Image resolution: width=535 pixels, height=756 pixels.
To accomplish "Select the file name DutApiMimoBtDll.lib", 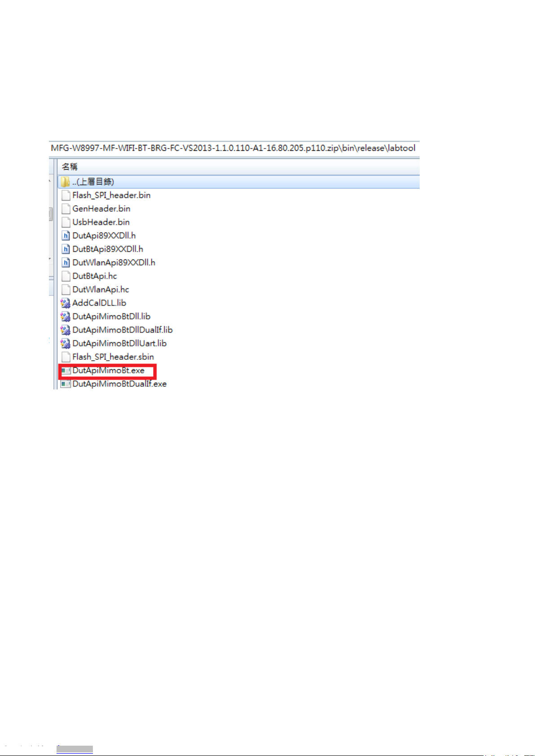I will [x=111, y=316].
